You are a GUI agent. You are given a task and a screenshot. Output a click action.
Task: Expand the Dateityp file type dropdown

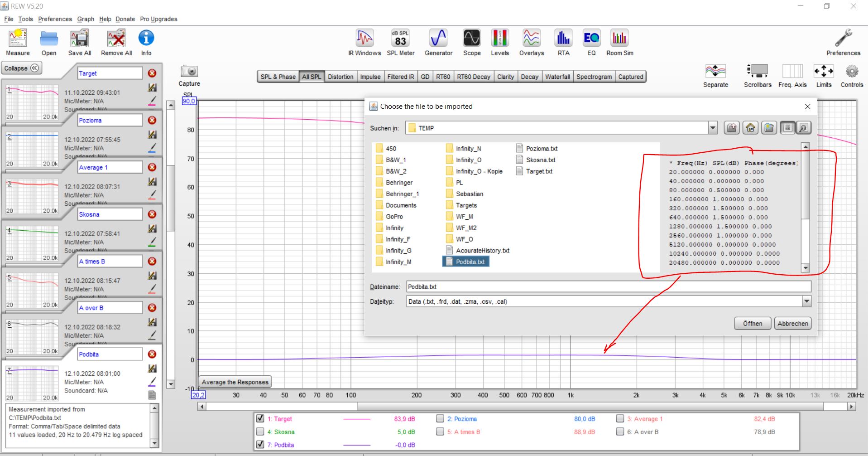pyautogui.click(x=806, y=301)
